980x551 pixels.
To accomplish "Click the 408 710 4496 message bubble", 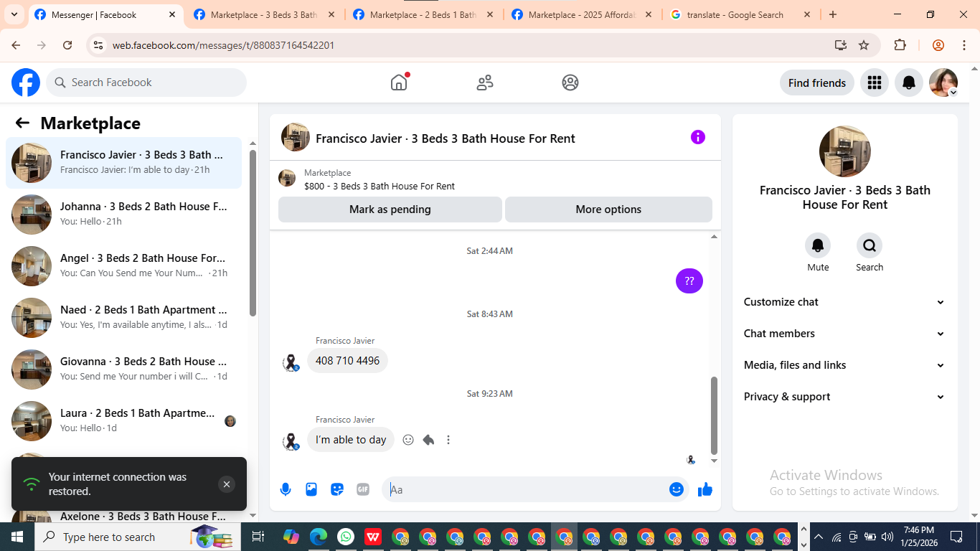I will point(347,360).
